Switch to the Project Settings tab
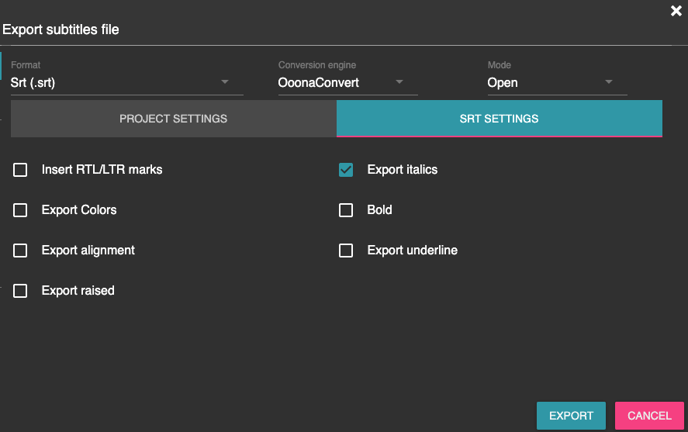The image size is (688, 432). (x=173, y=118)
